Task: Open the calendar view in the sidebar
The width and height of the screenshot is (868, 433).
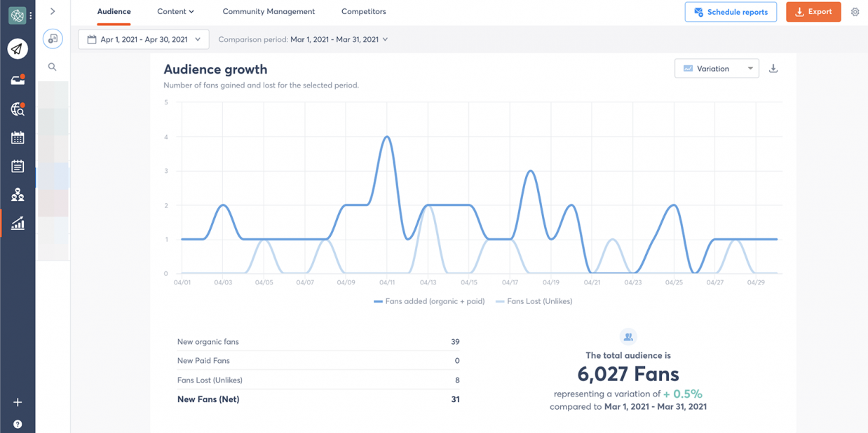Action: [18, 137]
